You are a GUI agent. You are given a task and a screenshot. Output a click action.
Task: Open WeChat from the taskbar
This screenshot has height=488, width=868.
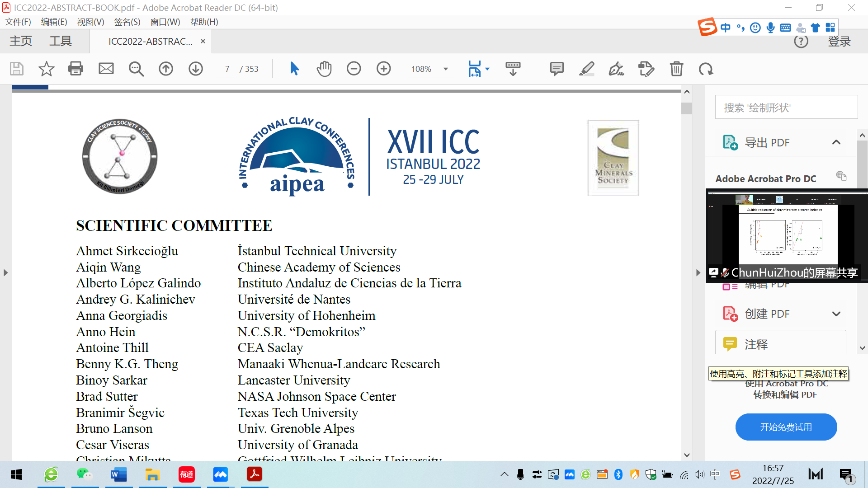coord(85,474)
